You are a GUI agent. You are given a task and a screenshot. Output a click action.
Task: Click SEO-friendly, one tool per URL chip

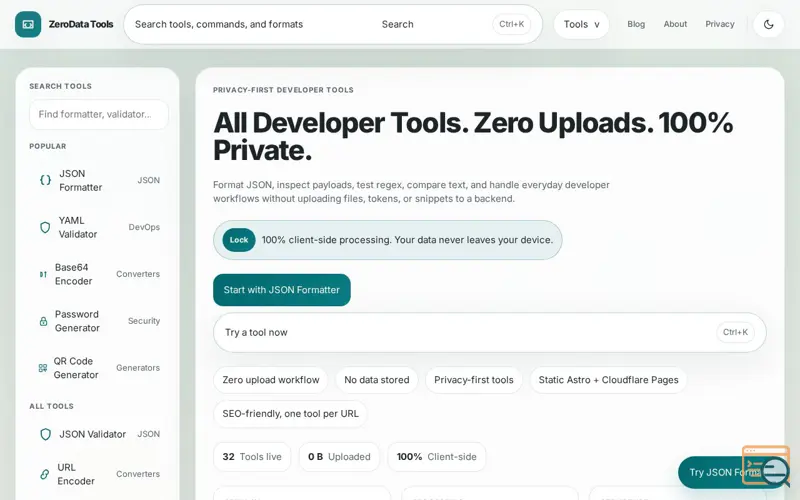tap(290, 414)
